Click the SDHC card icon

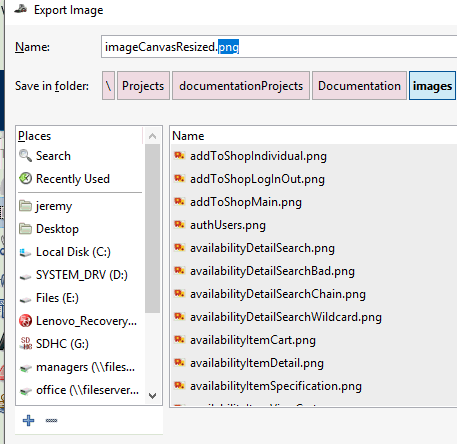pyautogui.click(x=25, y=343)
